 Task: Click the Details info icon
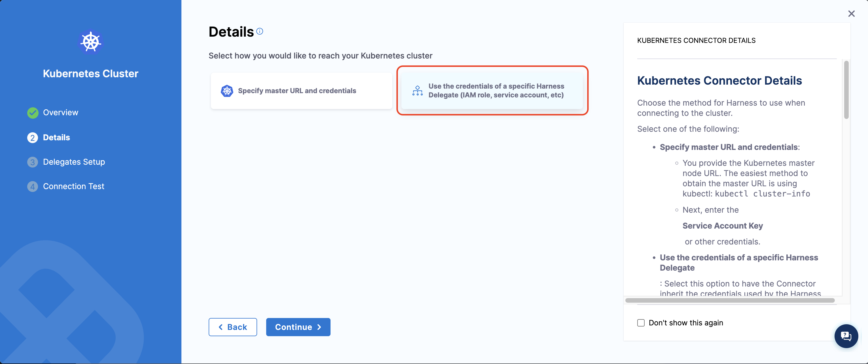pos(259,31)
